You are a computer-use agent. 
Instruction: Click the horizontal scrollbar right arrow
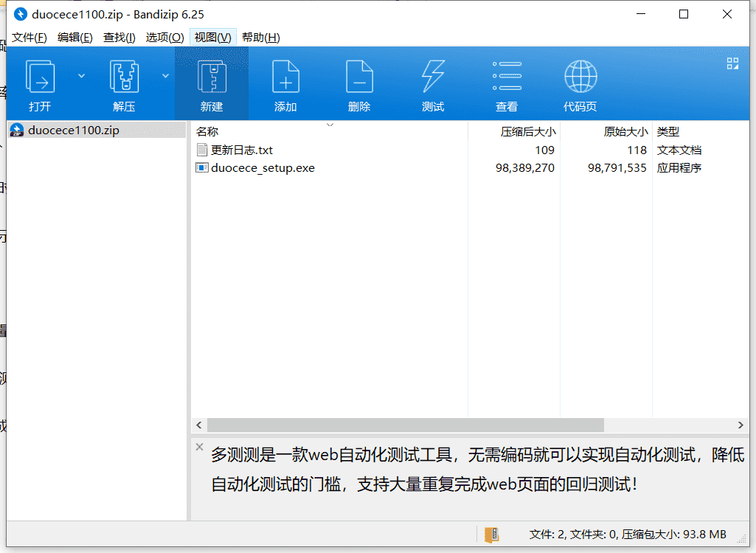pyautogui.click(x=741, y=425)
